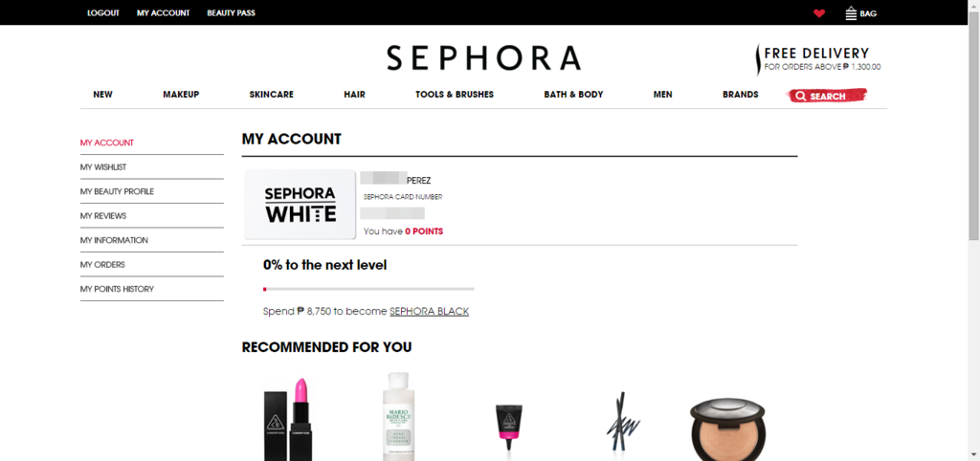
Task: Open the pink lipstick product thumbnail
Action: pyautogui.click(x=287, y=419)
